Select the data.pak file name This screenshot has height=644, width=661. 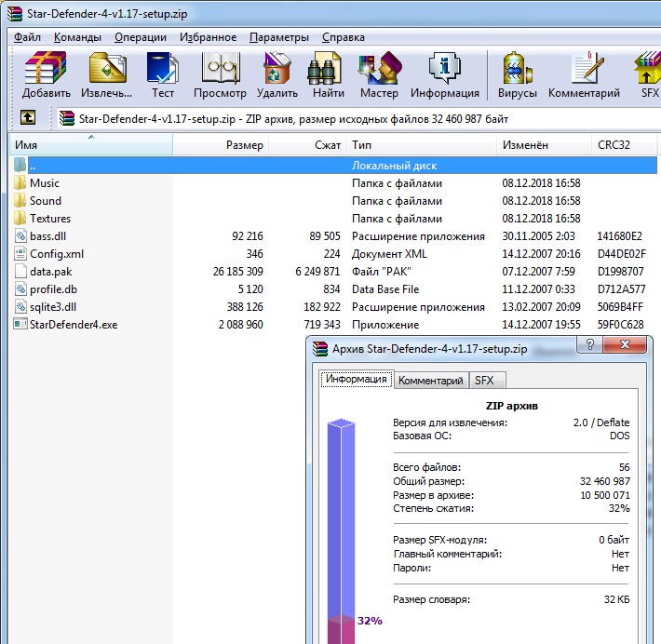pos(51,272)
